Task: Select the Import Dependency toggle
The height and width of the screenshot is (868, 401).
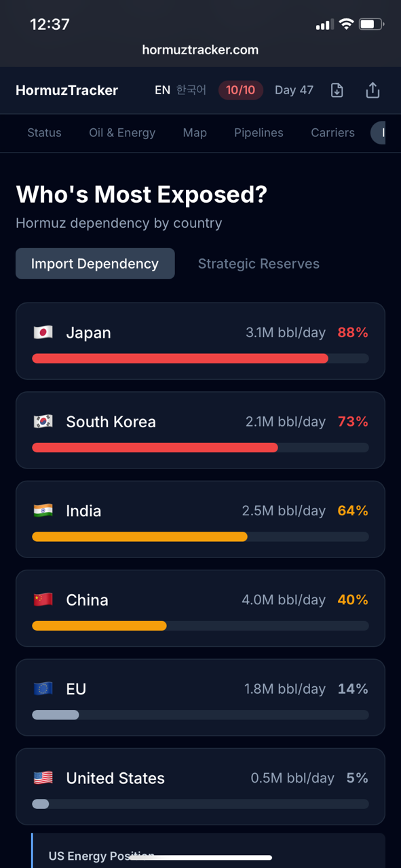Action: click(x=95, y=264)
